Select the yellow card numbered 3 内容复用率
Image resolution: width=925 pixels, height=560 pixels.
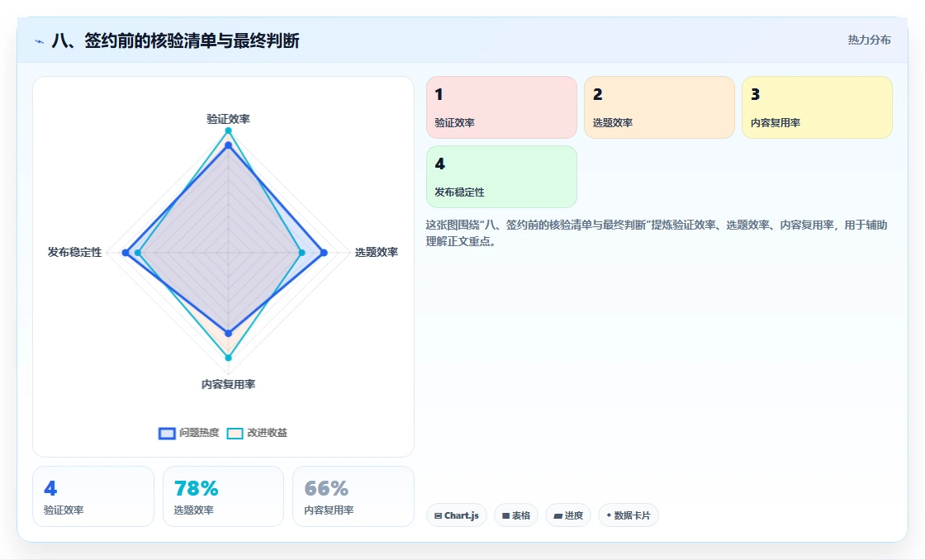(x=817, y=107)
